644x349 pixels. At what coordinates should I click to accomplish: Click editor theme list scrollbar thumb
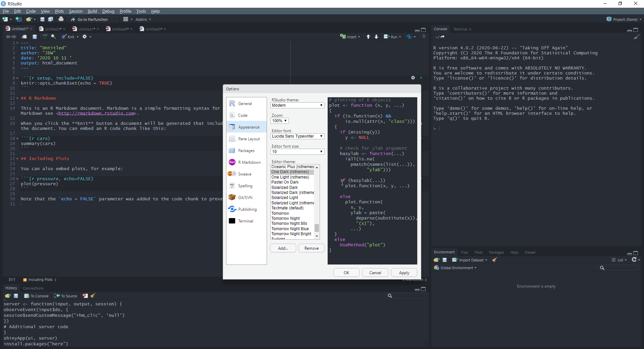(x=317, y=228)
